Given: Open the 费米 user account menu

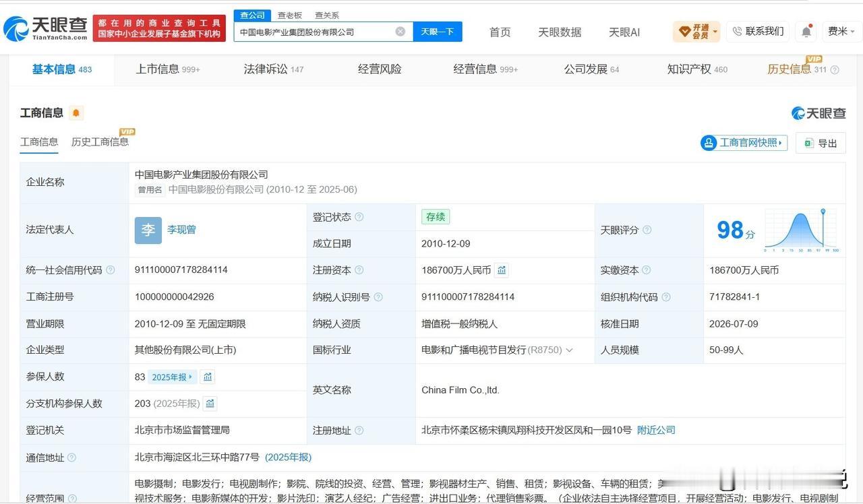Looking at the screenshot, I should pyautogui.click(x=842, y=32).
